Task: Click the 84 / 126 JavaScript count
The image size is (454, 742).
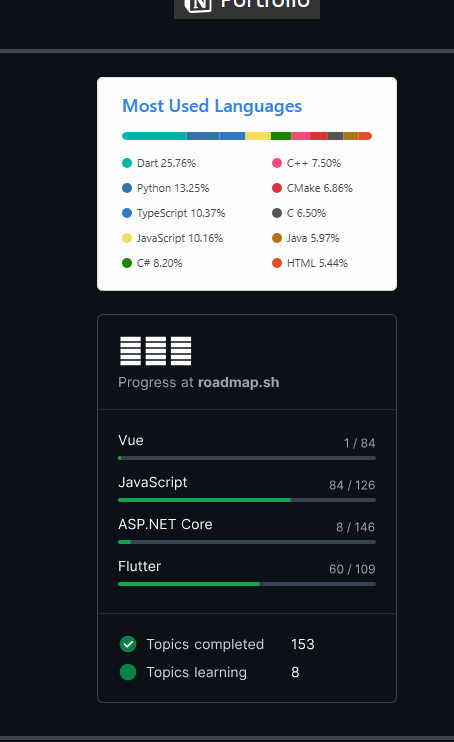Action: (352, 485)
